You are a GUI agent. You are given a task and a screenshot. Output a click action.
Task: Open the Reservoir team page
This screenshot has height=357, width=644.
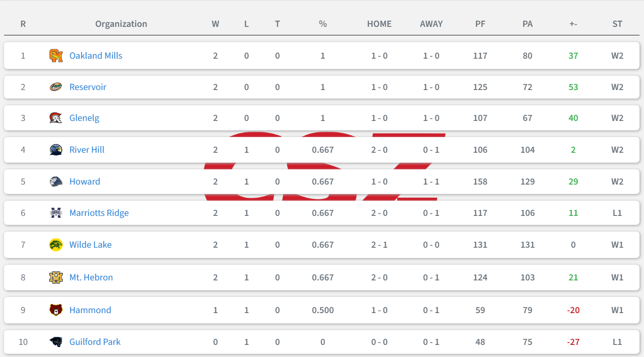click(x=88, y=87)
